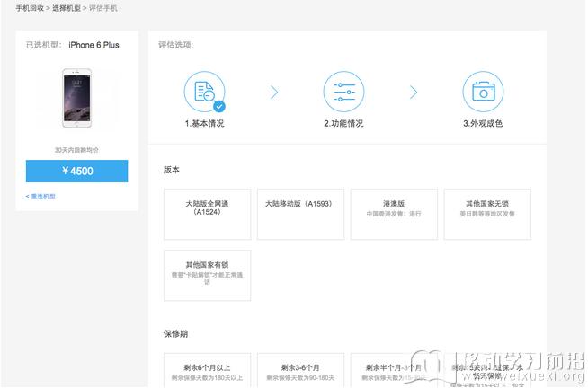This screenshot has width=588, height=388.
Task: Click the 评估选项 heading
Action: coord(176,45)
